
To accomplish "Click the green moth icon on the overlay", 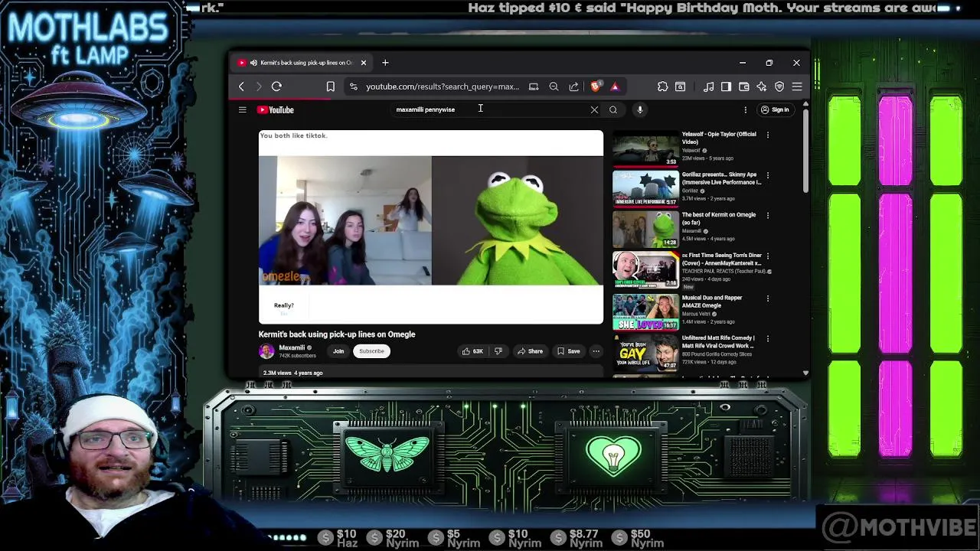I will pyautogui.click(x=387, y=453).
